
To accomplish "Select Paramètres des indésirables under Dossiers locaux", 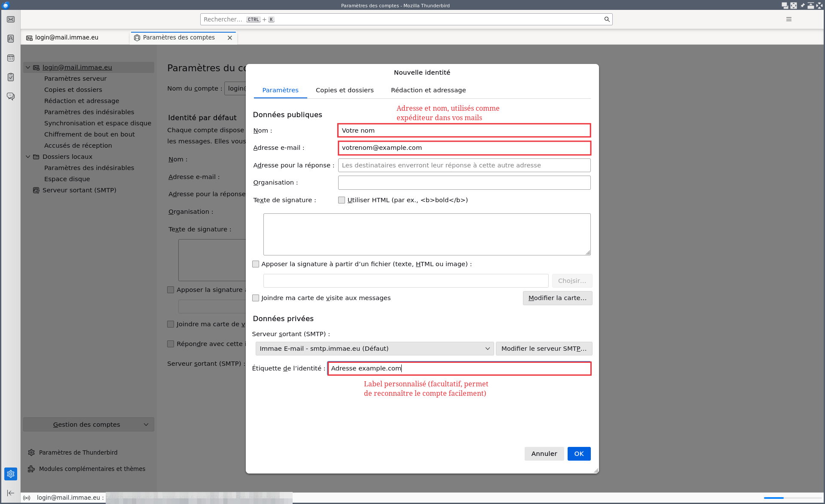I will [x=89, y=168].
